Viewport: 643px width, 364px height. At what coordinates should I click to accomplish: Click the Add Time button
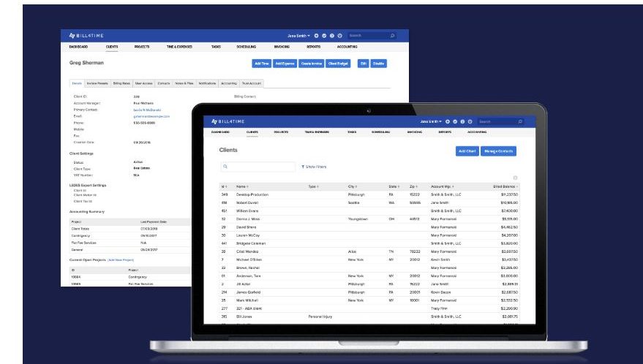pos(262,64)
